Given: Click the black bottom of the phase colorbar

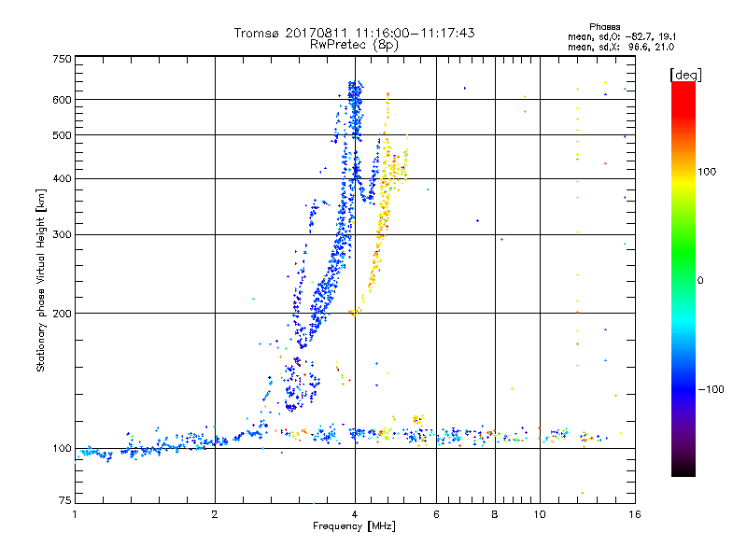Looking at the screenshot, I should click(x=684, y=470).
